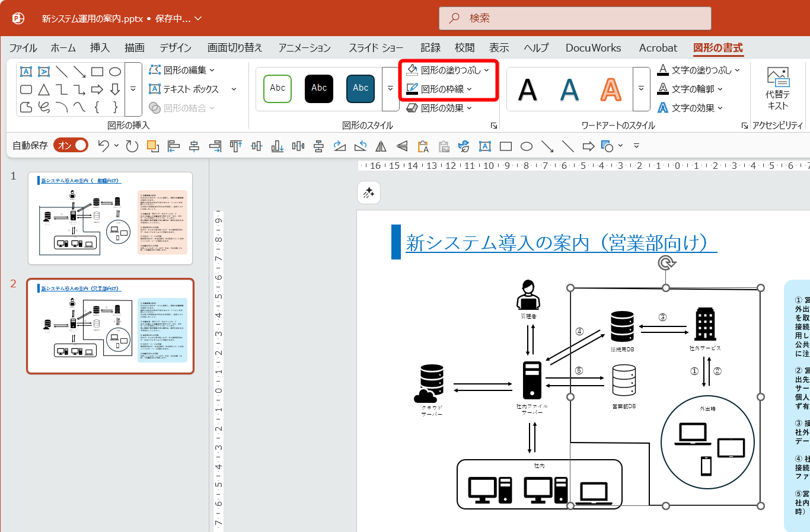Click the Designer sparkle icon above slide
810x532 pixels.
coord(369,193)
